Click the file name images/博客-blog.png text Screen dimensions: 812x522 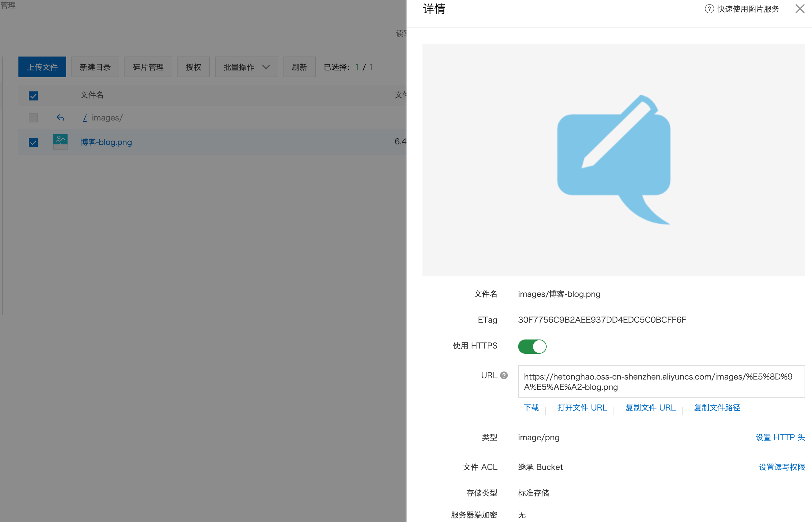(x=559, y=294)
